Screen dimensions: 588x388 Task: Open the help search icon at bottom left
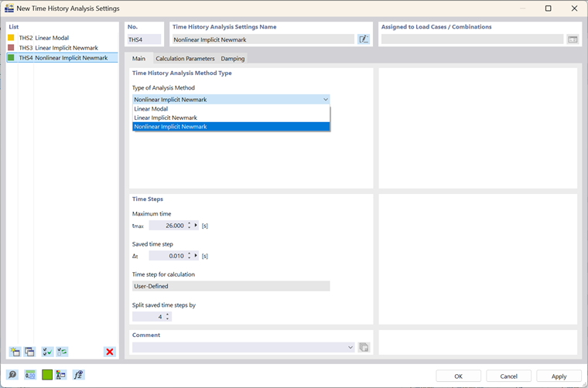[x=12, y=375]
